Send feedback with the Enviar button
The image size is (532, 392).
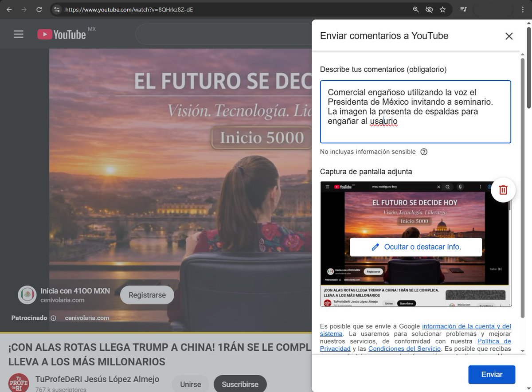click(x=492, y=374)
